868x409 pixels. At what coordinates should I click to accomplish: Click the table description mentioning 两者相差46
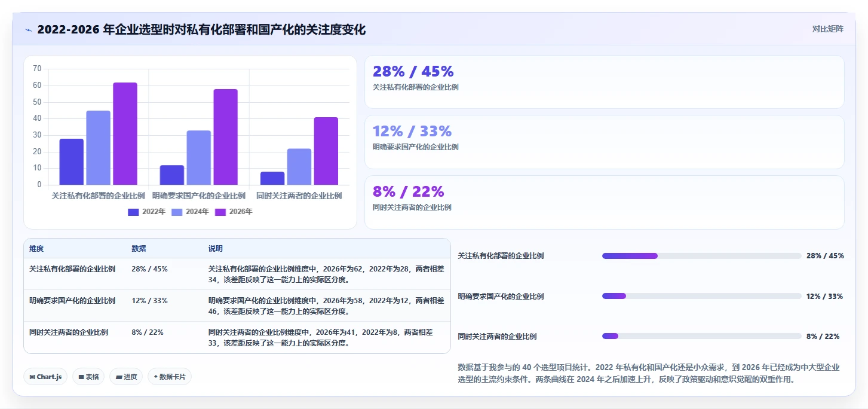pyautogui.click(x=326, y=306)
